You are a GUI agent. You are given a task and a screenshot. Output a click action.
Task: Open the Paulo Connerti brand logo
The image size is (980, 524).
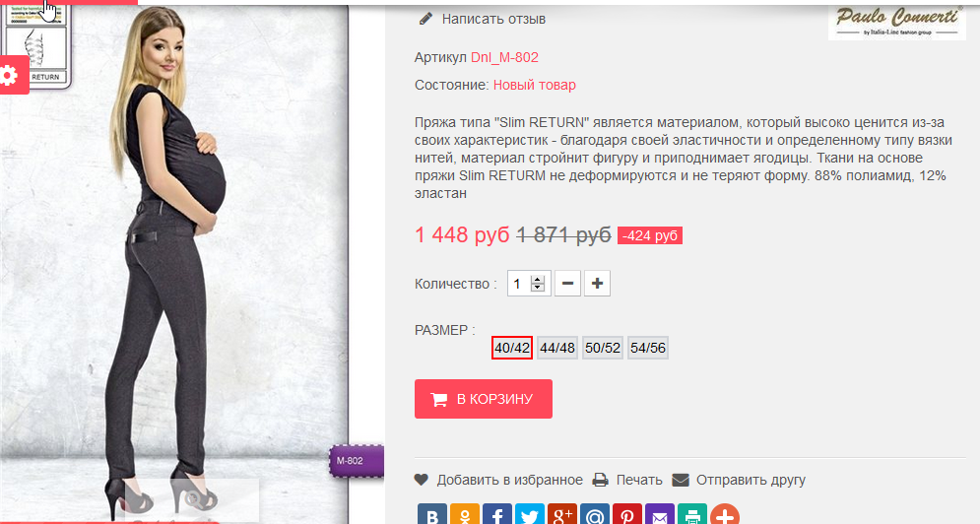point(897,22)
